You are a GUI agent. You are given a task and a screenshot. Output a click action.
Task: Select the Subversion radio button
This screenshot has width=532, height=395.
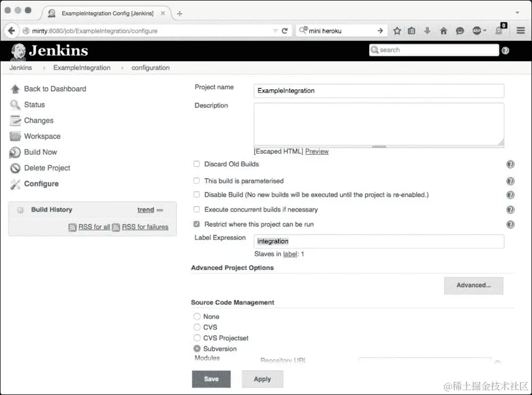(197, 349)
